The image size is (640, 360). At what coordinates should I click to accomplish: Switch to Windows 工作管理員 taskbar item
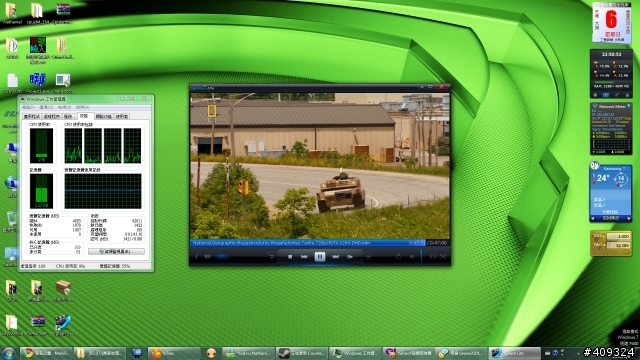tap(356, 353)
